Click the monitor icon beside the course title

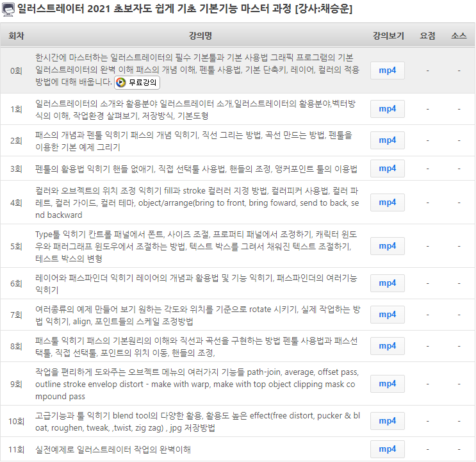(x=8, y=10)
